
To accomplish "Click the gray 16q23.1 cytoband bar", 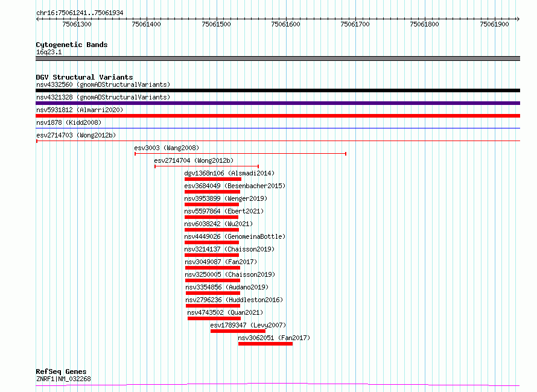I will (278, 58).
